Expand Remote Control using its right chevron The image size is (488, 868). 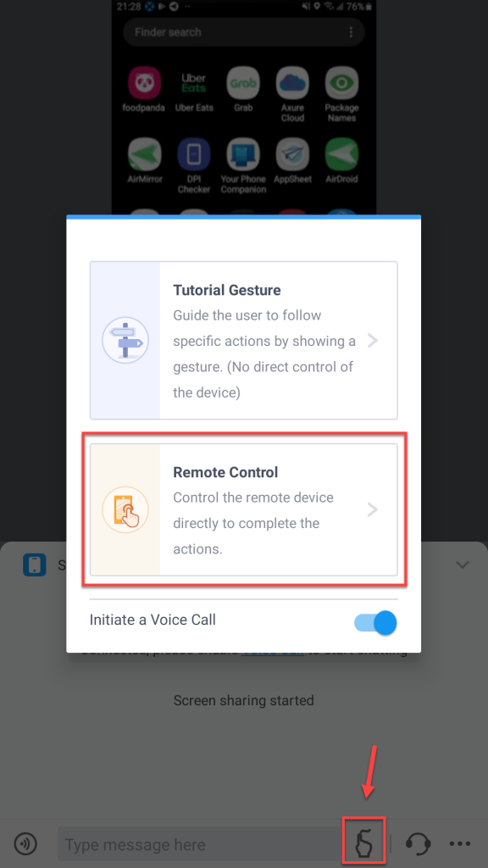pyautogui.click(x=373, y=509)
